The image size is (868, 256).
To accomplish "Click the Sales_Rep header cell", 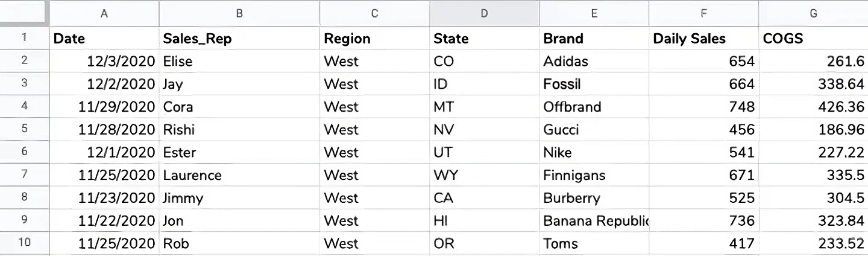I will pyautogui.click(x=239, y=38).
